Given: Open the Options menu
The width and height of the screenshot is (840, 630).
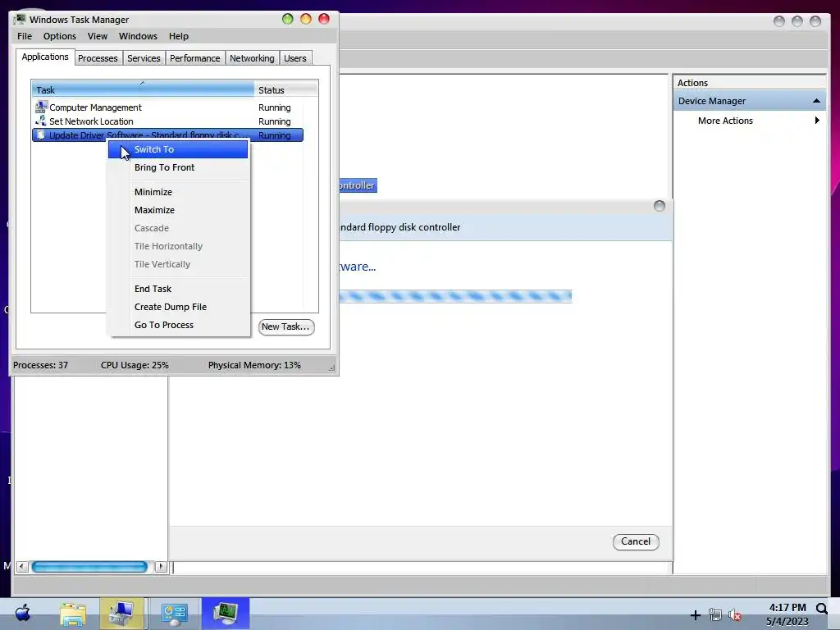Looking at the screenshot, I should point(59,36).
